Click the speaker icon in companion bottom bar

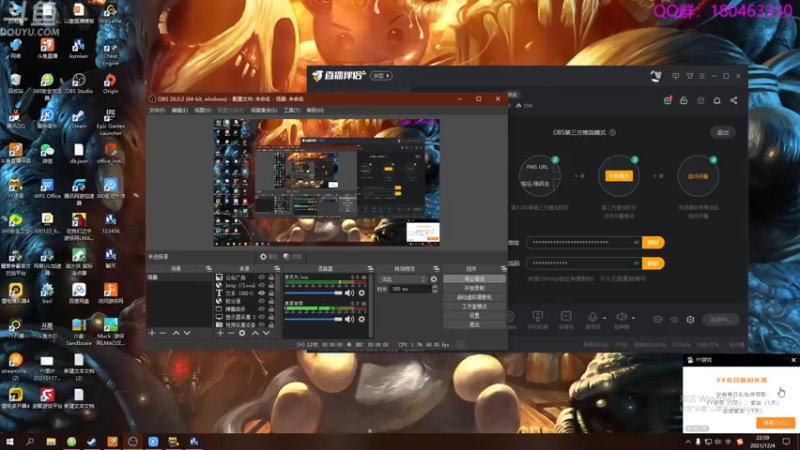621,317
